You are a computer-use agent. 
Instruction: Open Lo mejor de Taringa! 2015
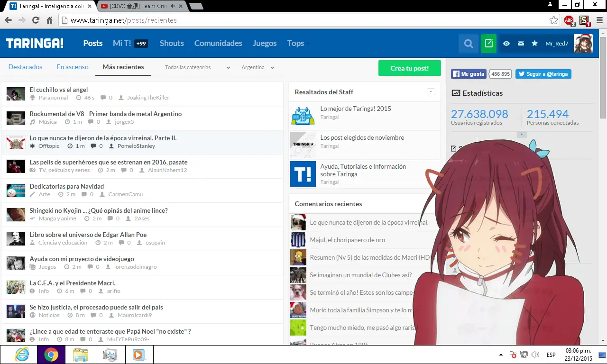356,109
